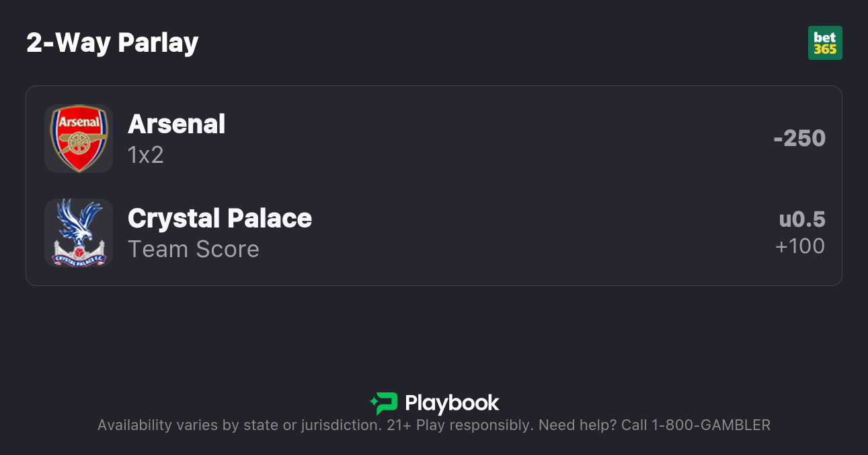The height and width of the screenshot is (455, 868).
Task: Click the green Playbook logo icon
Action: [384, 403]
